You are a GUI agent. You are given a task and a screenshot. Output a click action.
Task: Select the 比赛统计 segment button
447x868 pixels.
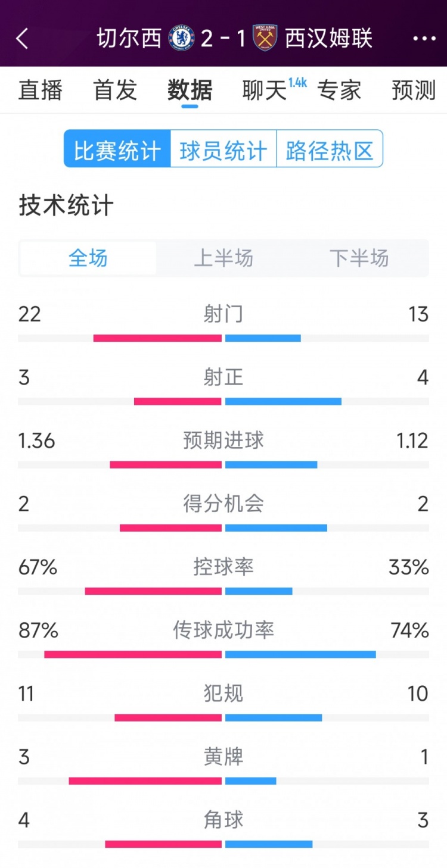[x=117, y=149]
